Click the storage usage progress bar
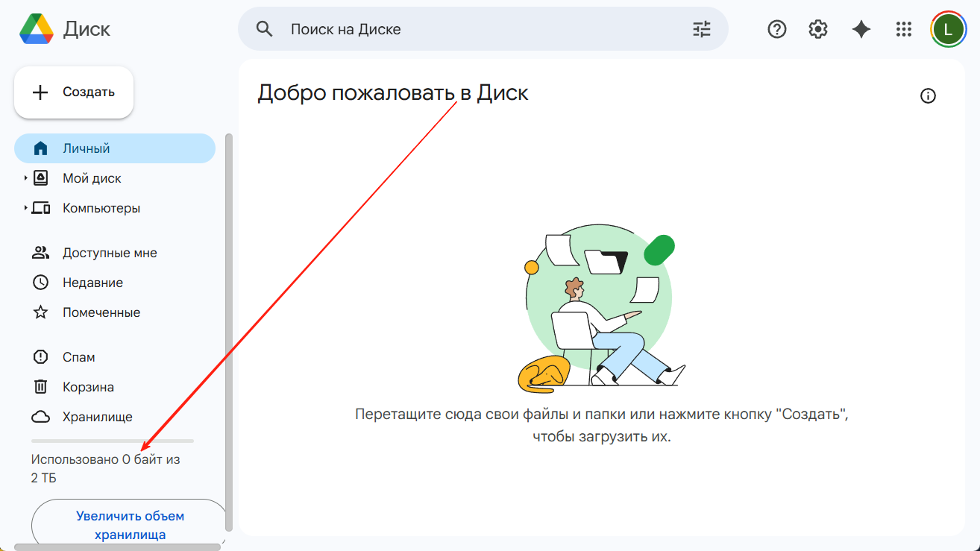 (113, 441)
